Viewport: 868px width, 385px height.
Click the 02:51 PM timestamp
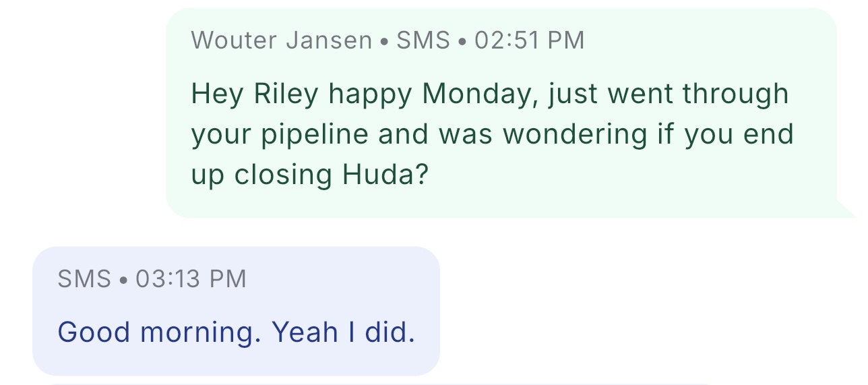pos(529,40)
